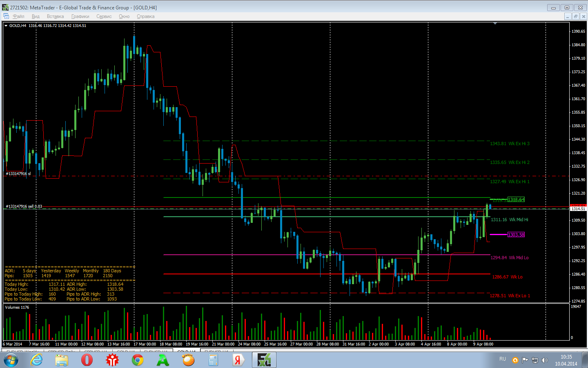
Task: Launch Opera browser from the taskbar
Action: (87, 360)
